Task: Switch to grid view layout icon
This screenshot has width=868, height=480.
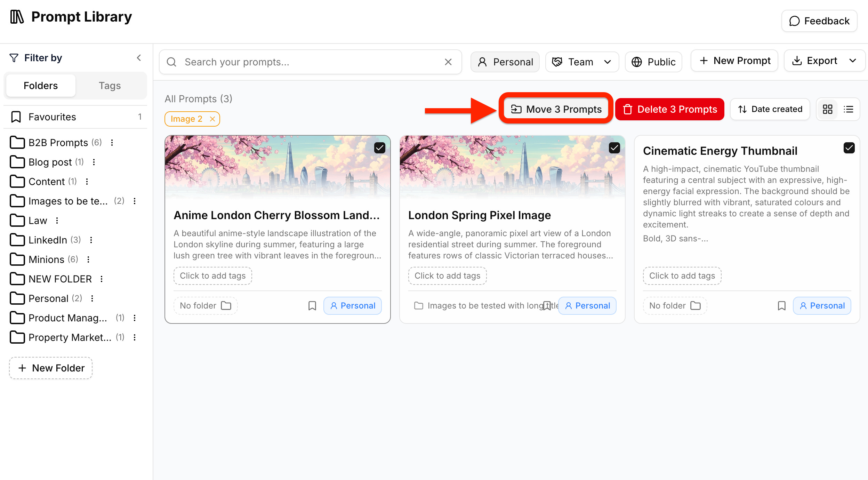Action: click(827, 109)
